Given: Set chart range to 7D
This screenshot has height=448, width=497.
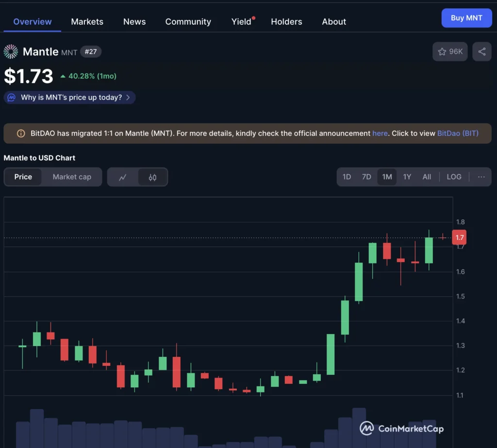Looking at the screenshot, I should pyautogui.click(x=366, y=177).
